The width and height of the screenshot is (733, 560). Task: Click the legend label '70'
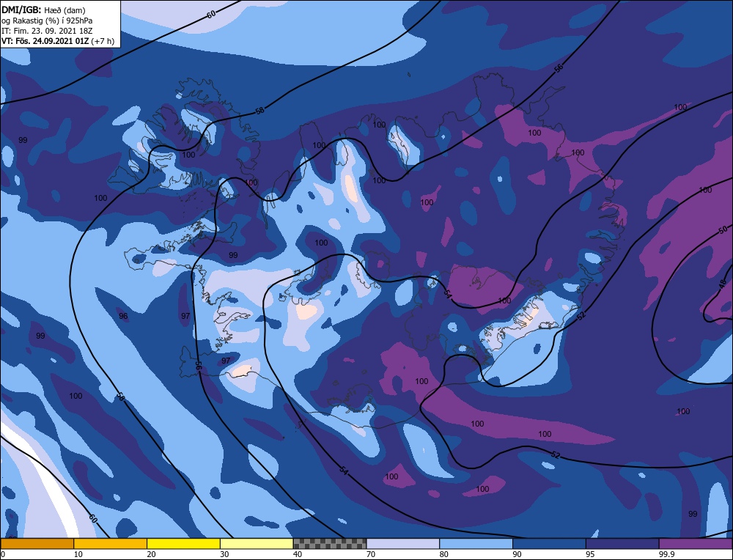371,554
